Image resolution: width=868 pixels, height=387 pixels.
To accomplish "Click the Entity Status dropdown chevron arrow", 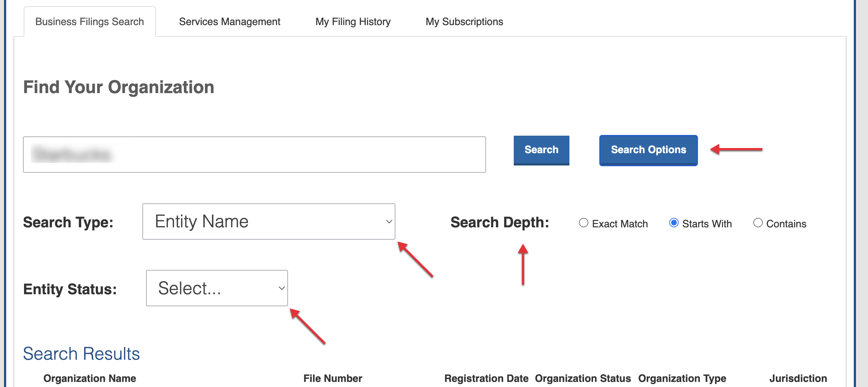I will pyautogui.click(x=281, y=288).
